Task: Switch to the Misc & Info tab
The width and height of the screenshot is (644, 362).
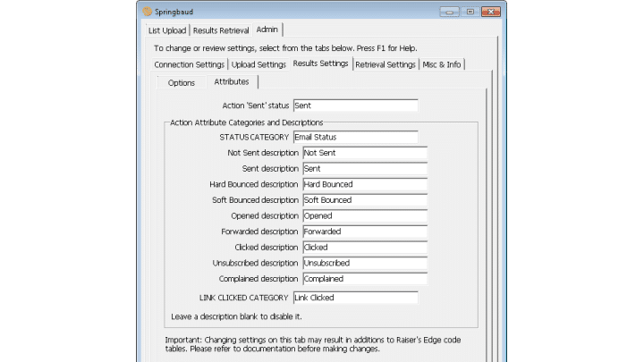Action: [x=442, y=64]
